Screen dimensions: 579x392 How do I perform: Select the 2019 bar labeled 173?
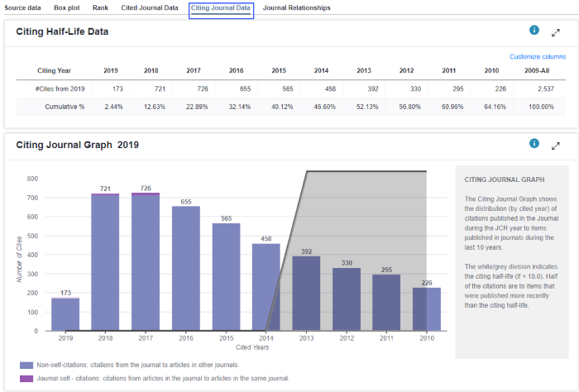(x=65, y=313)
